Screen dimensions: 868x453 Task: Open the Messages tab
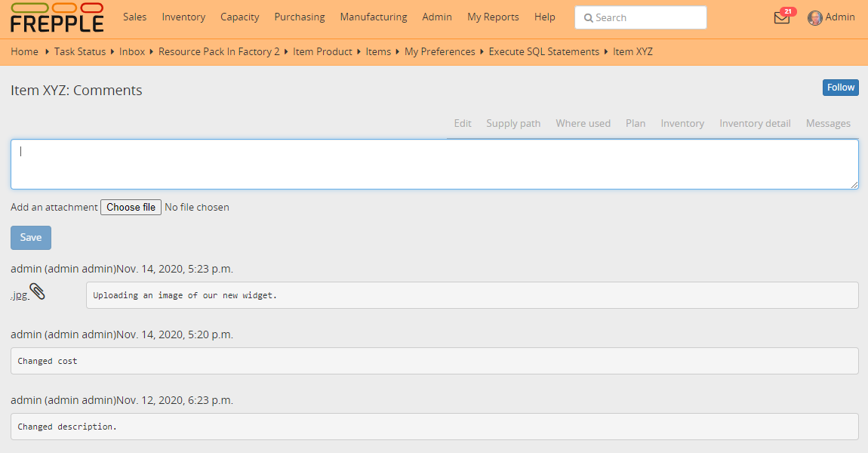[x=828, y=123]
